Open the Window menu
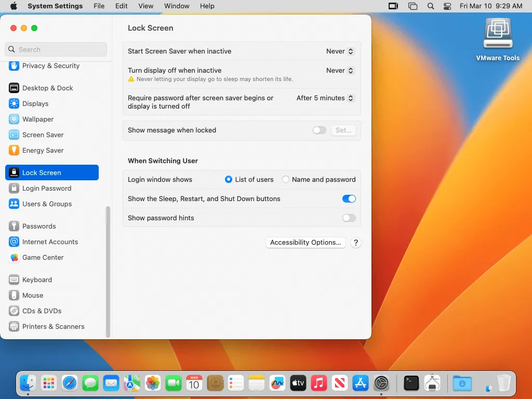532x399 pixels. pyautogui.click(x=177, y=6)
